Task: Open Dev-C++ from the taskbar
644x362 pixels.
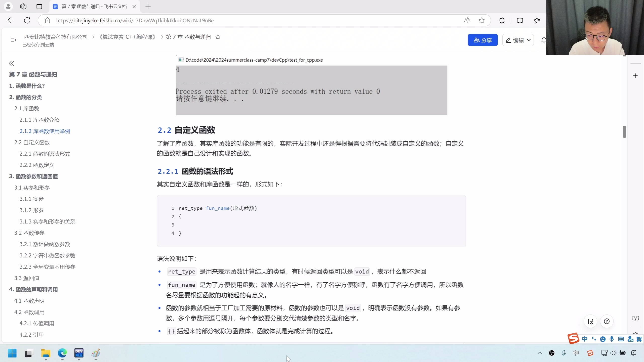Action: (79, 353)
